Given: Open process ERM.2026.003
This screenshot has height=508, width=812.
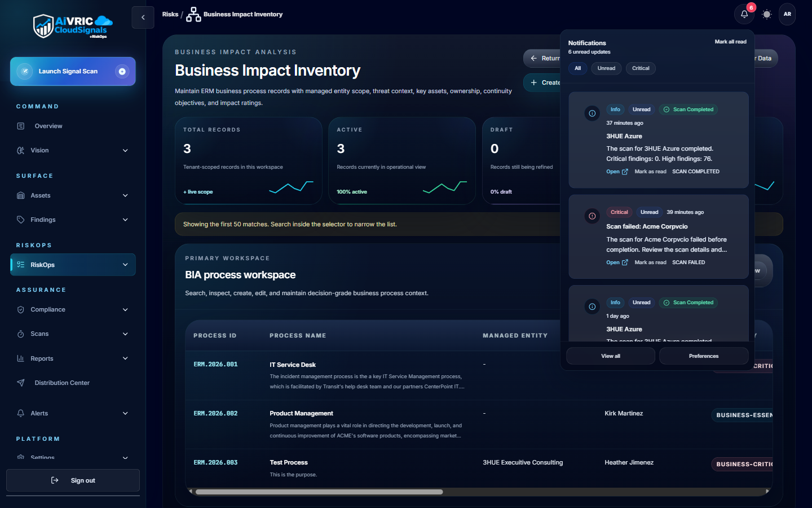Looking at the screenshot, I should coord(215,463).
